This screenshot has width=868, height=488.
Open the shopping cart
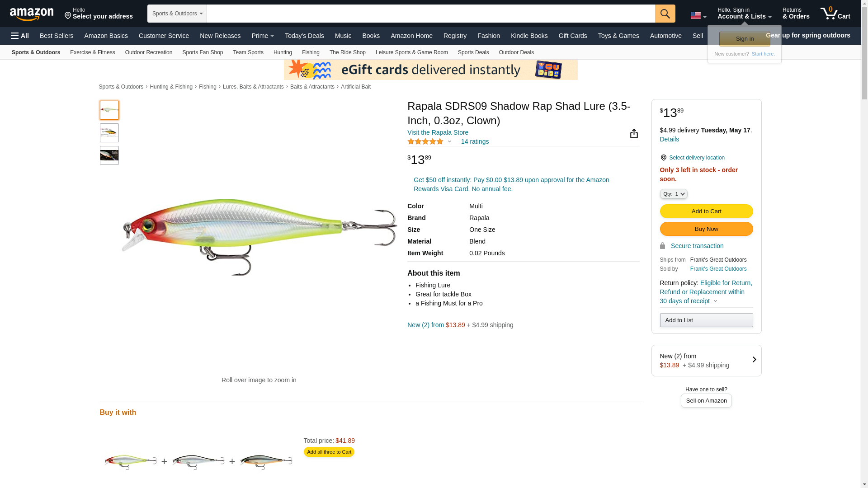[x=835, y=14]
